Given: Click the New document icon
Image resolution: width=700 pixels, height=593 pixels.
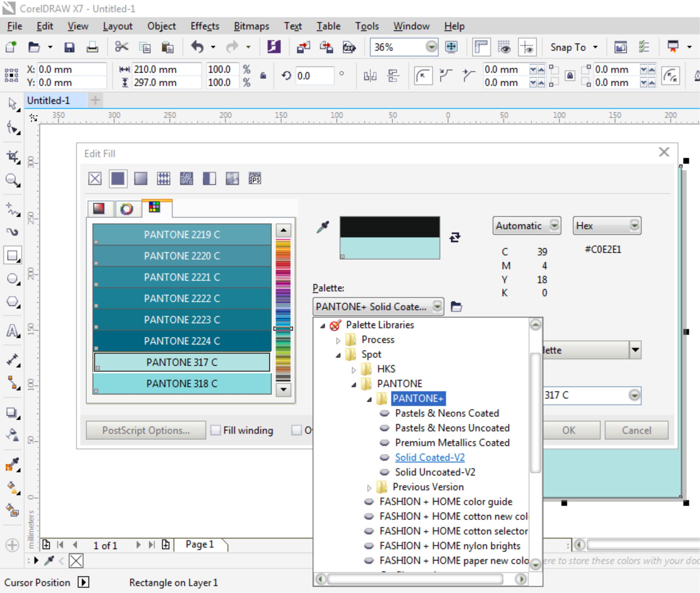Looking at the screenshot, I should point(11,47).
